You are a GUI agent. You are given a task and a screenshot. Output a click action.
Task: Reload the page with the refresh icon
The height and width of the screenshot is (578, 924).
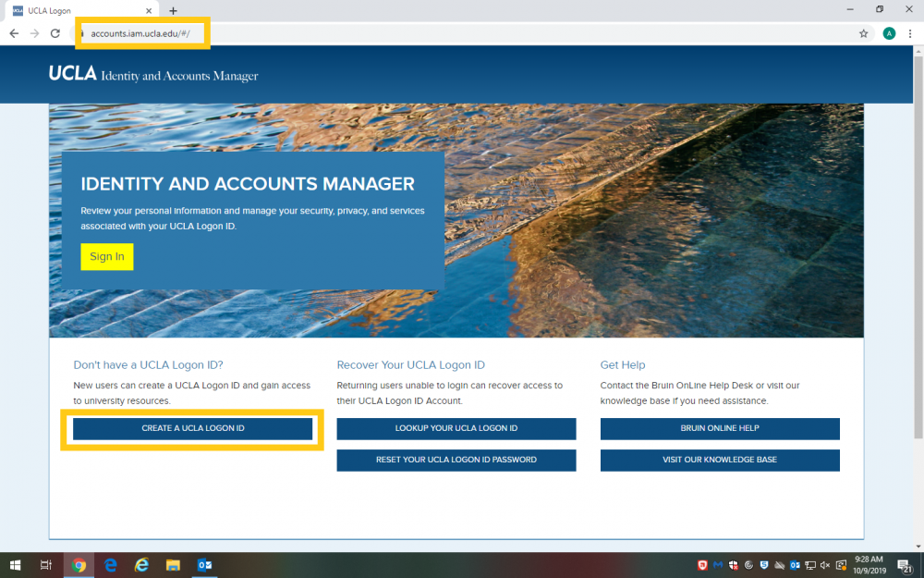(x=55, y=33)
